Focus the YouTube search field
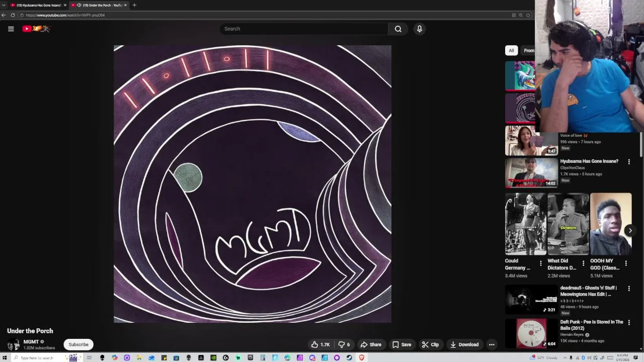The height and width of the screenshot is (362, 644). (304, 29)
